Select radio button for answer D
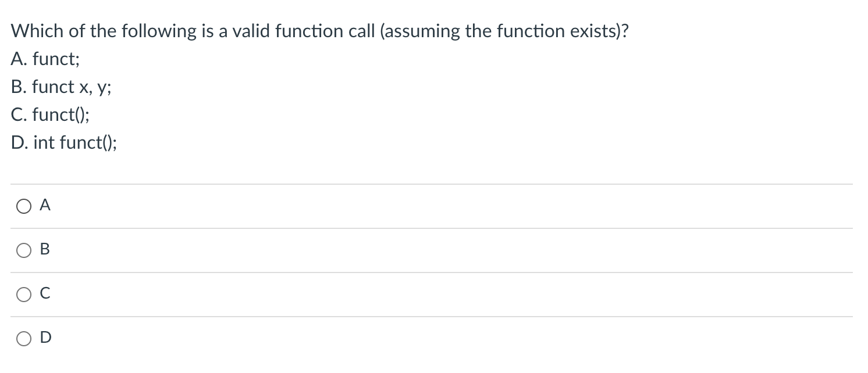 click(x=23, y=338)
